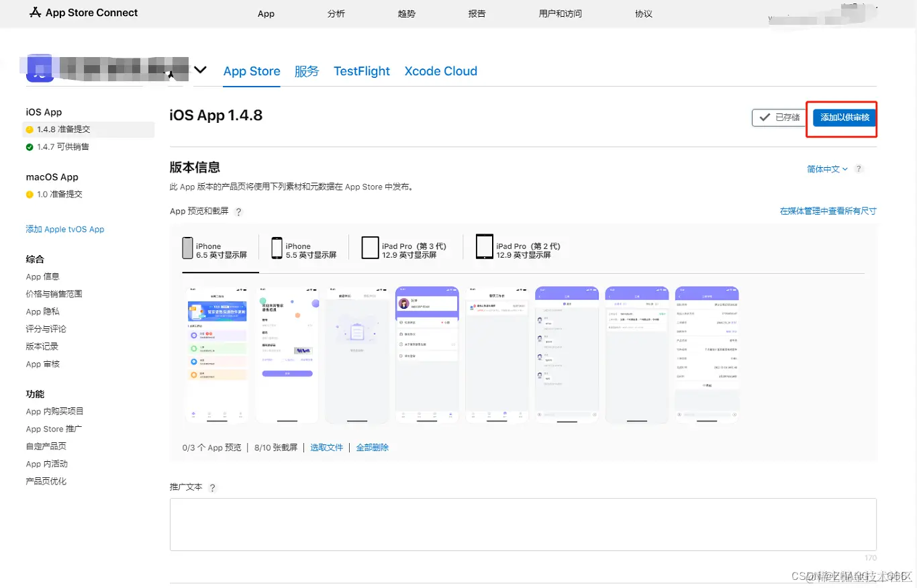Viewport: 917px width, 588px height.
Task: Click help icon next to 推广文本
Action: 213,488
